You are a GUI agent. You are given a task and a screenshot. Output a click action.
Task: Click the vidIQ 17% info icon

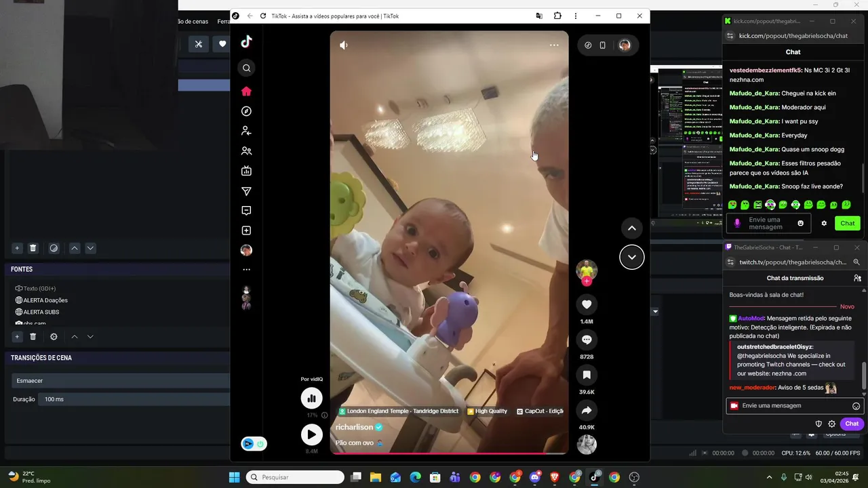tap(324, 415)
